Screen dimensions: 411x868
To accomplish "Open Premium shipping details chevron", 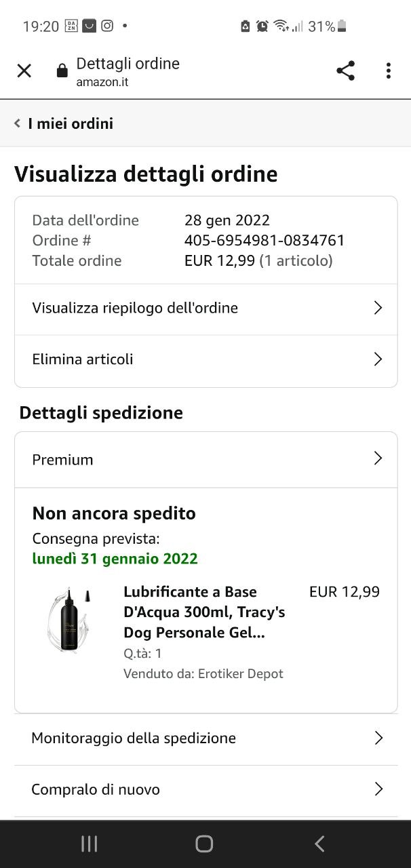I will [x=378, y=459].
